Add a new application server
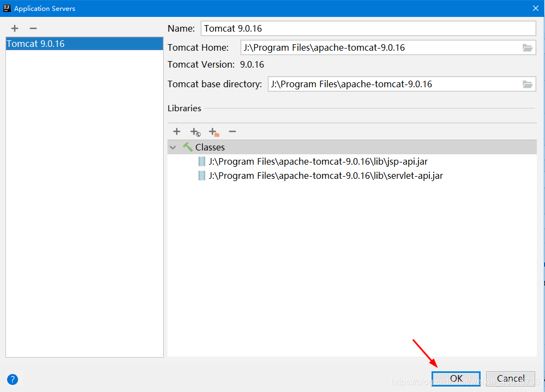Screen dimensions: 545x392 coord(15,28)
